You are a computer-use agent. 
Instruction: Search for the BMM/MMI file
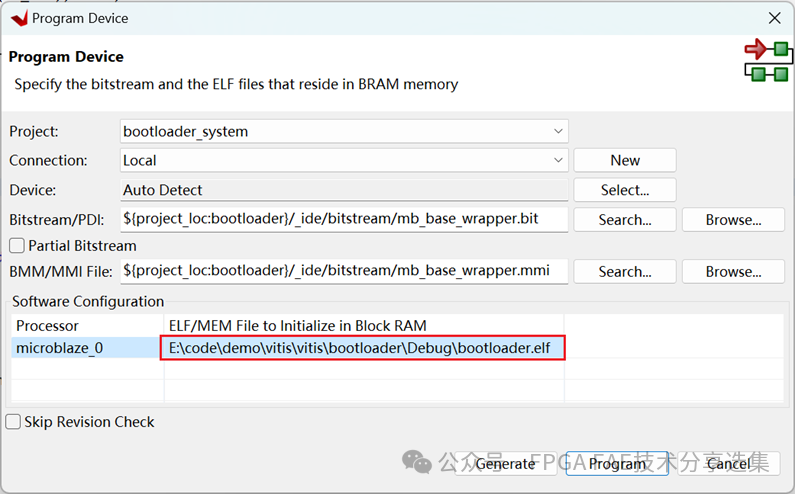point(624,271)
